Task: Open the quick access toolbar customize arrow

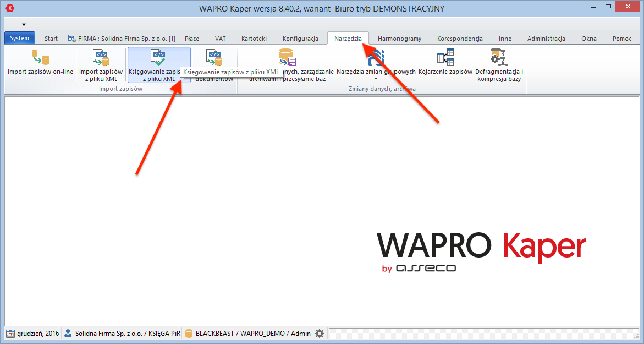Action: pyautogui.click(x=23, y=24)
